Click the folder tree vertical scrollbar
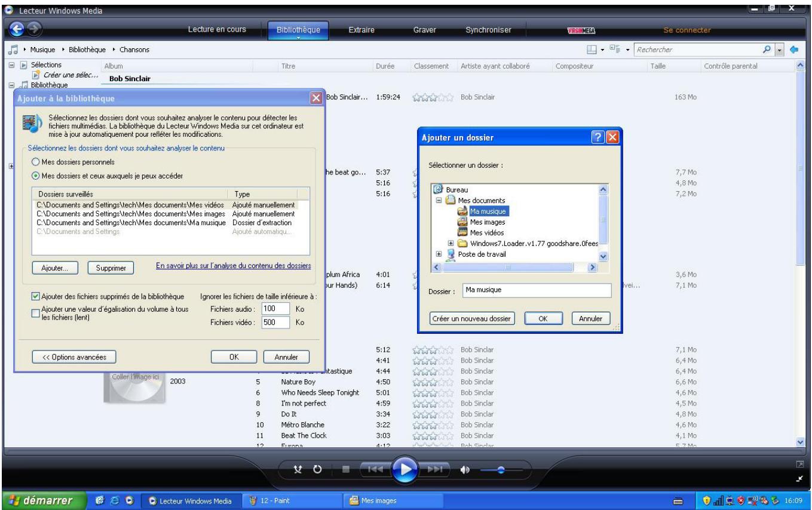The image size is (812, 510). 602,222
